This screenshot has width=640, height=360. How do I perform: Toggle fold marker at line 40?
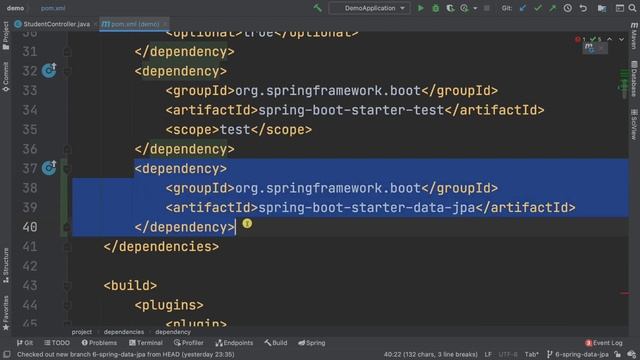67,227
